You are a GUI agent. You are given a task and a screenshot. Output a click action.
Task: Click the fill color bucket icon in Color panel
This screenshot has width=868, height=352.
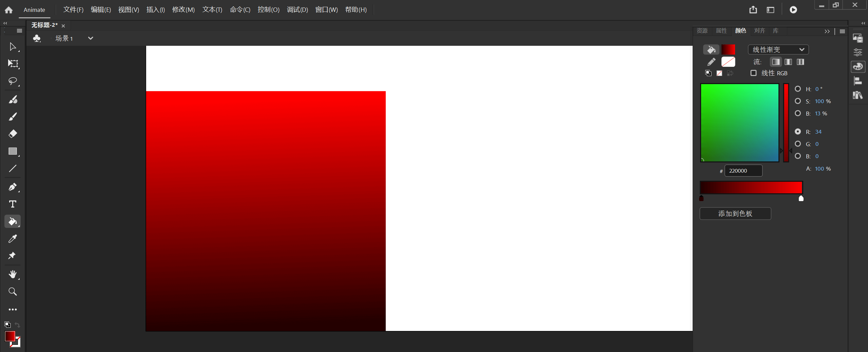click(x=711, y=50)
